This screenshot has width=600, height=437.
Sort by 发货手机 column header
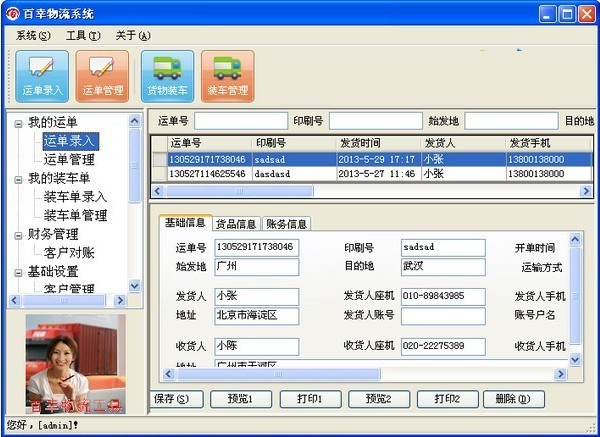pyautogui.click(x=548, y=143)
